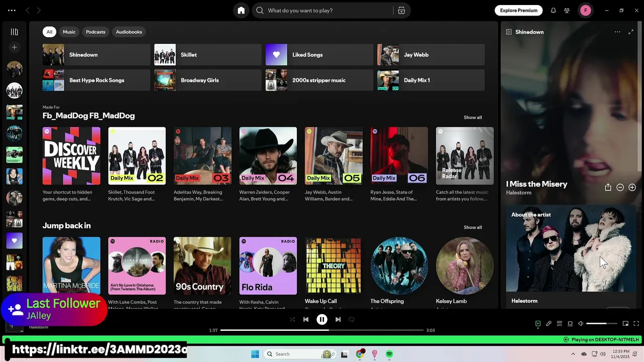Open Daily Mix 03 cover
The height and width of the screenshot is (362, 644).
tap(202, 156)
